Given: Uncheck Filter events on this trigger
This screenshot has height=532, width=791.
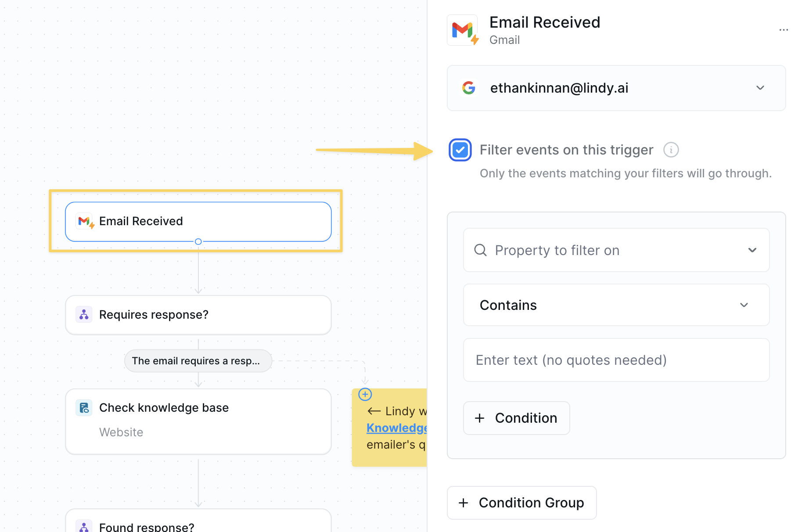Looking at the screenshot, I should coord(460,150).
